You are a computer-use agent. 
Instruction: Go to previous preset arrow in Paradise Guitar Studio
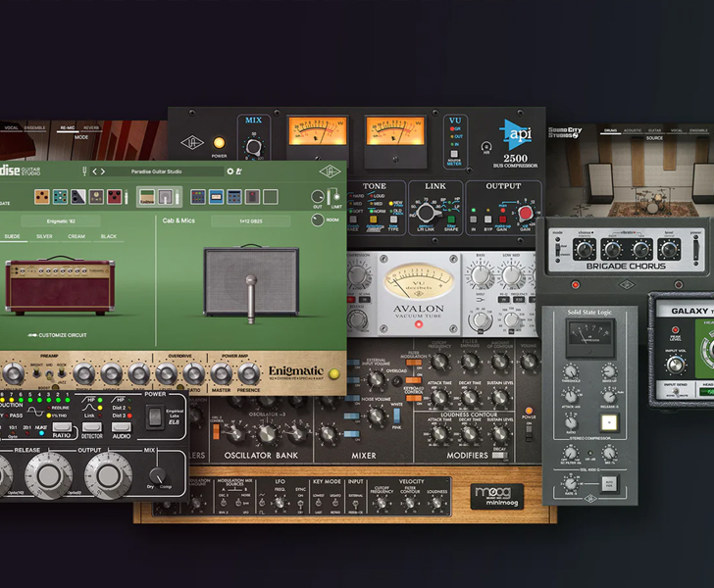click(95, 171)
